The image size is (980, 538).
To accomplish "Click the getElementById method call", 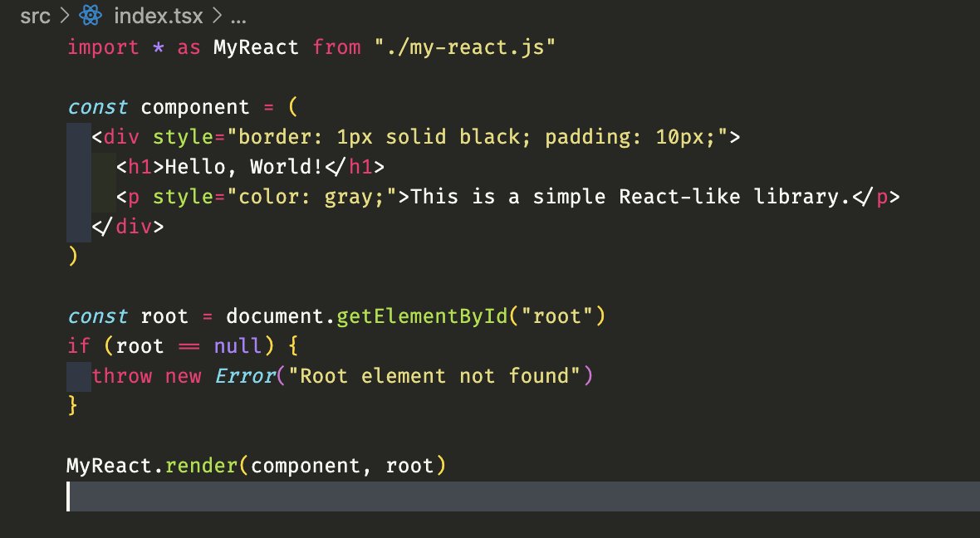I will click(x=423, y=316).
